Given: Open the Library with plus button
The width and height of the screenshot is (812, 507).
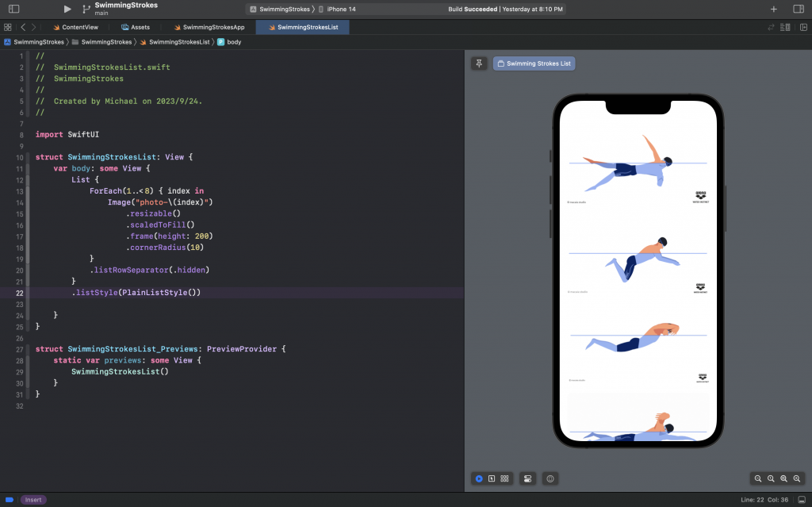Looking at the screenshot, I should tap(774, 10).
